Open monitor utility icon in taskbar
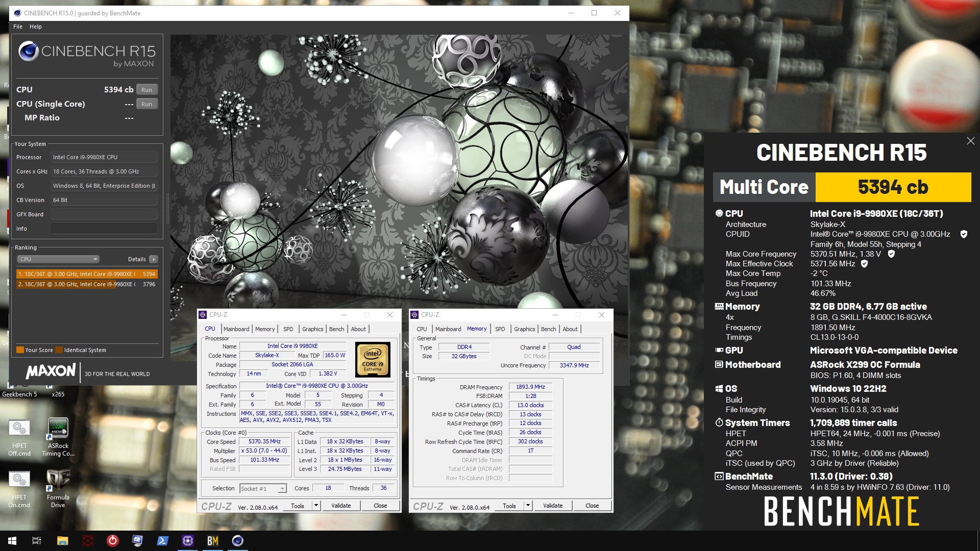The image size is (980, 551). [137, 541]
